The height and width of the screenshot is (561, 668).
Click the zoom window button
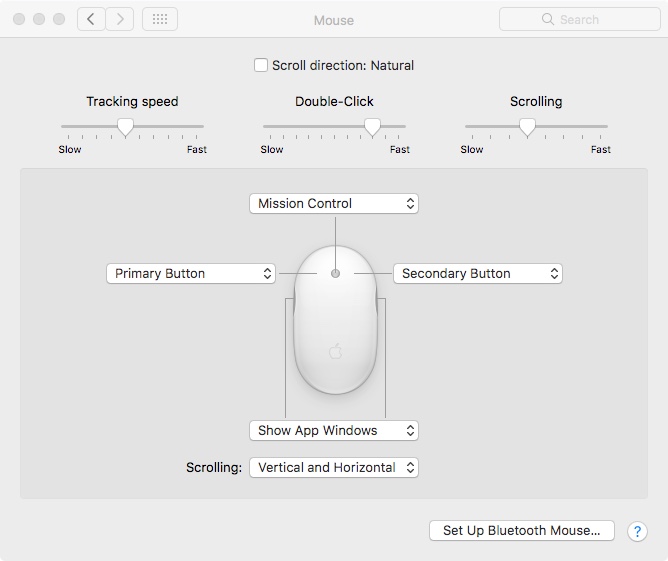pyautogui.click(x=59, y=19)
